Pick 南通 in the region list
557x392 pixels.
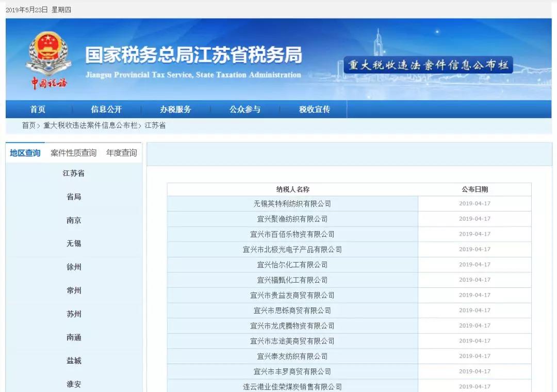coord(74,337)
